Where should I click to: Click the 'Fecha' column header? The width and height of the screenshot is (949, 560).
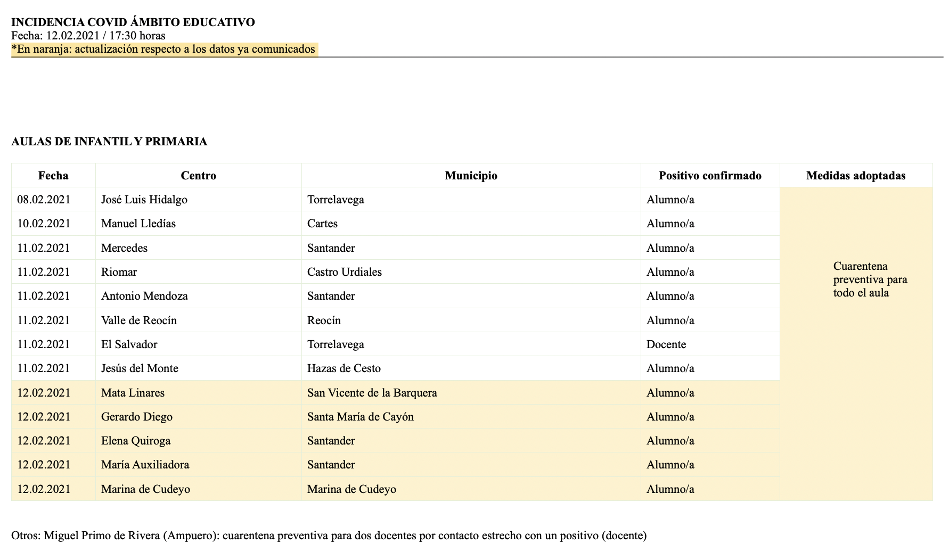(x=53, y=176)
